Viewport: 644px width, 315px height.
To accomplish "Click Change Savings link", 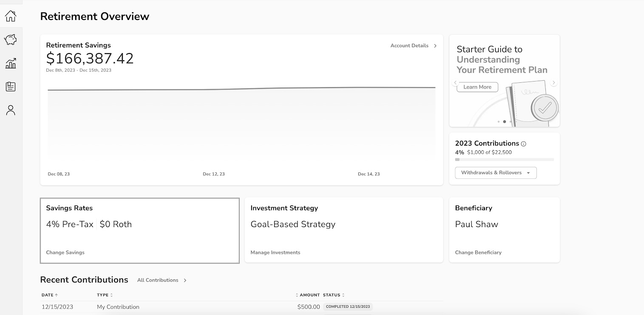I will (65, 253).
